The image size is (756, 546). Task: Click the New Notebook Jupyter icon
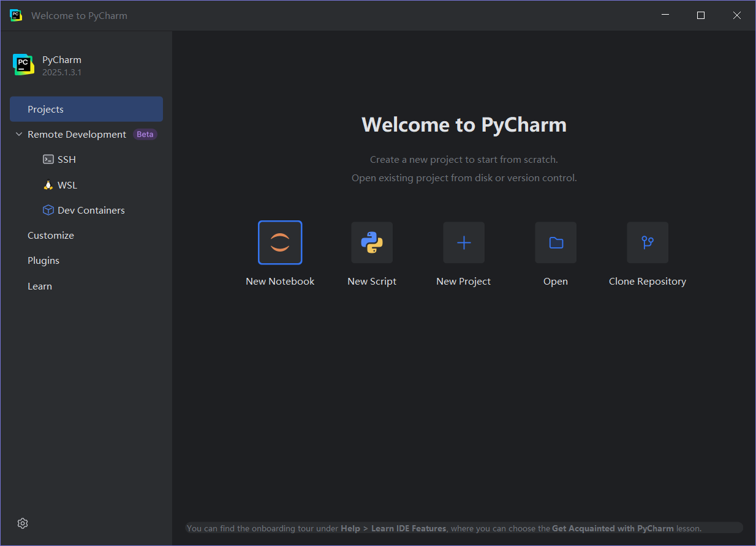click(280, 242)
